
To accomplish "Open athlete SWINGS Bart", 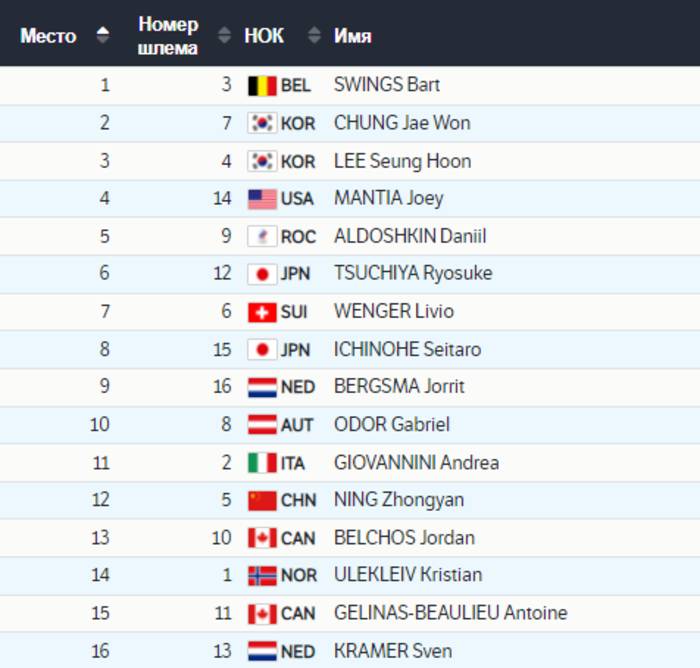I will tap(387, 85).
